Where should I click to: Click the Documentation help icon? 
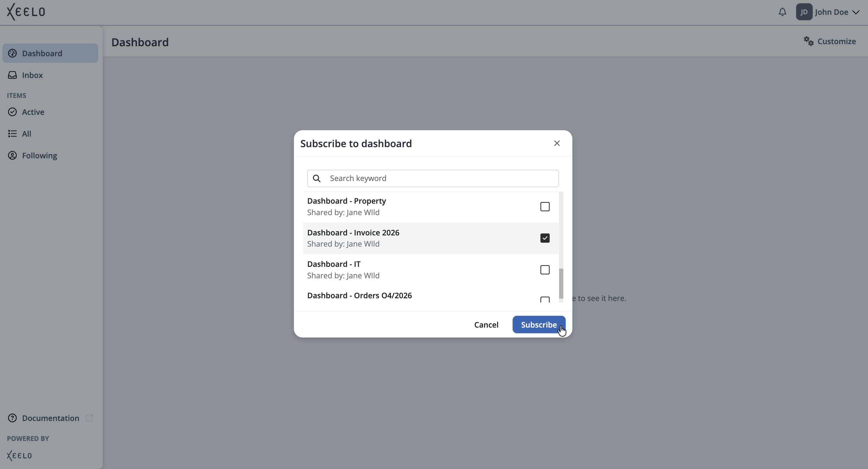12,418
